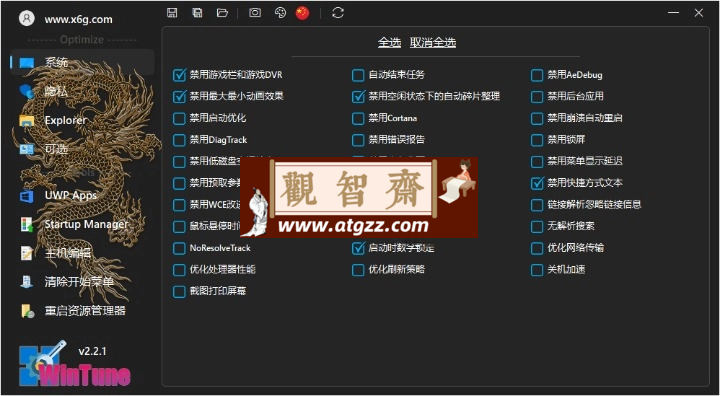Viewport: 720px width, 396px height.
Task: Enable 优化处理器性能 checkbox
Action: click(179, 270)
